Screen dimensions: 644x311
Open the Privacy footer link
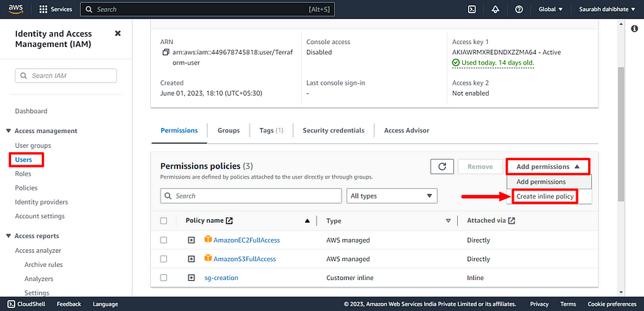click(x=539, y=304)
